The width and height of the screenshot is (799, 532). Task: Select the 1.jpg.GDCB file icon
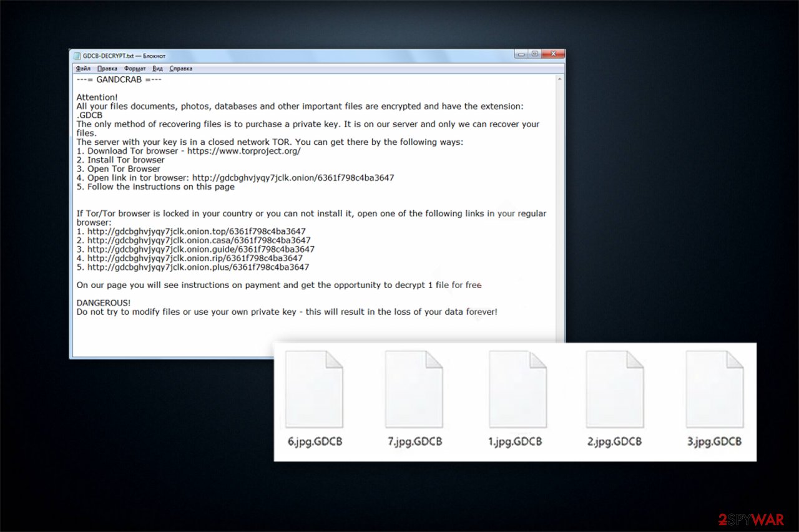(517, 389)
